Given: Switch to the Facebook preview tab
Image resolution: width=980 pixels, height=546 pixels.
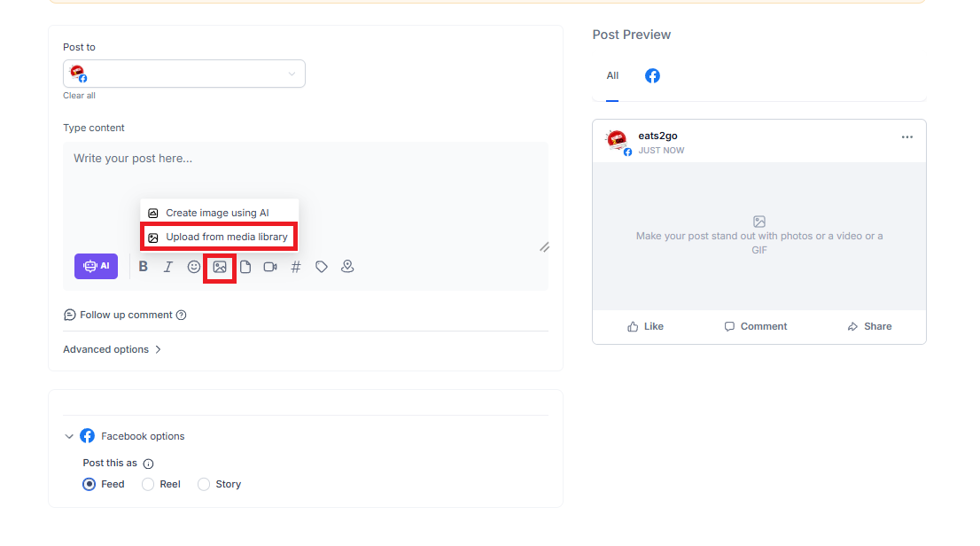Looking at the screenshot, I should coord(652,75).
